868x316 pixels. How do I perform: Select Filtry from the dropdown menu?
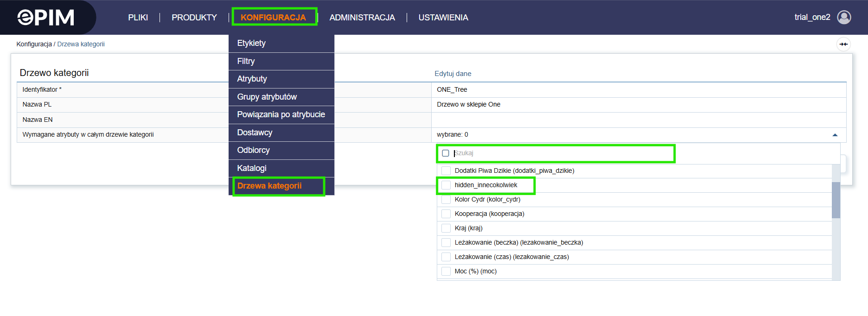(281, 61)
